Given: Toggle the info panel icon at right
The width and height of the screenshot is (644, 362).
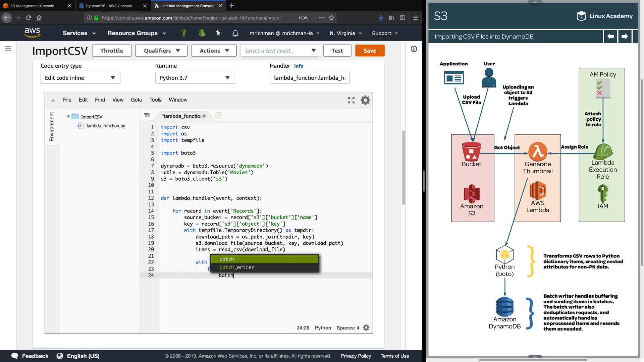Looking at the screenshot, I should click(x=414, y=49).
